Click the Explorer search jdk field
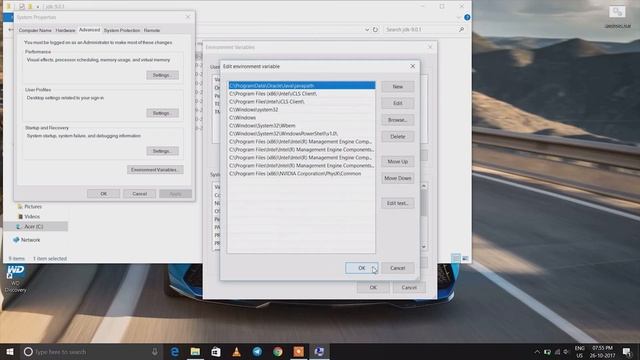This screenshot has width=640, height=360. 420,29
